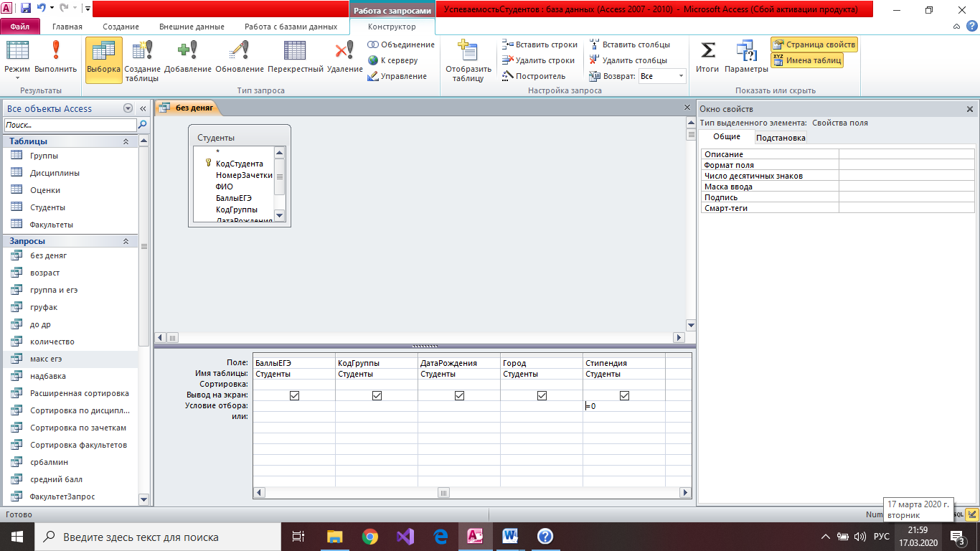Switch to SQL view in status bar
This screenshot has width=980, height=551.
click(958, 514)
